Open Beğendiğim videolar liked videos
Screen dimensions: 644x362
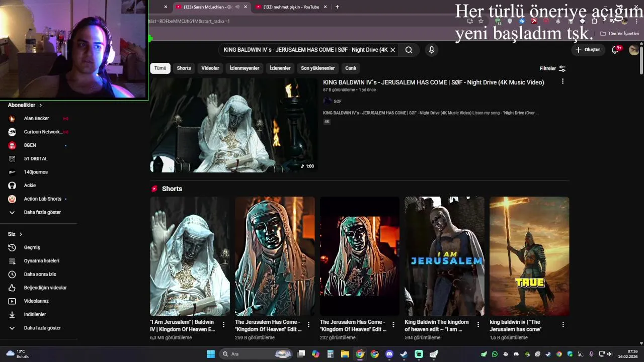click(39, 288)
